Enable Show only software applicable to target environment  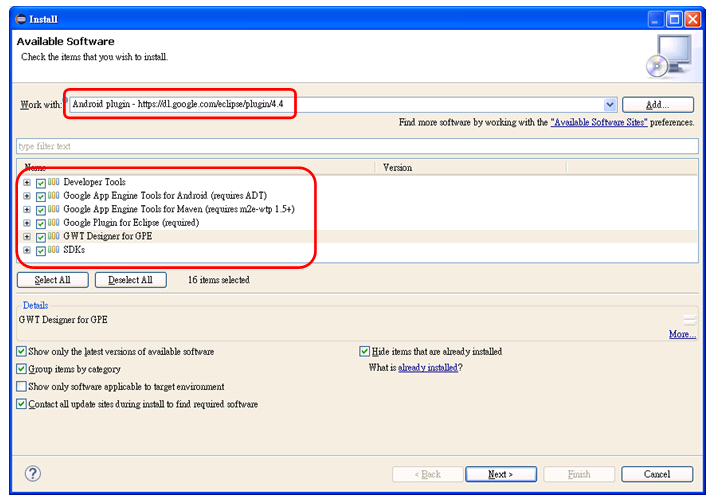[21, 386]
